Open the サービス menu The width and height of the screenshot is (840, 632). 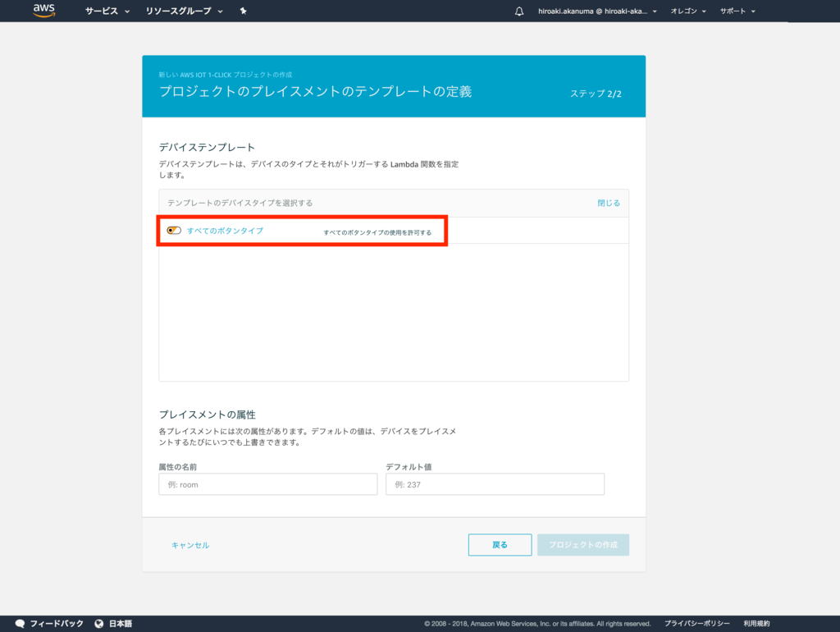click(103, 11)
